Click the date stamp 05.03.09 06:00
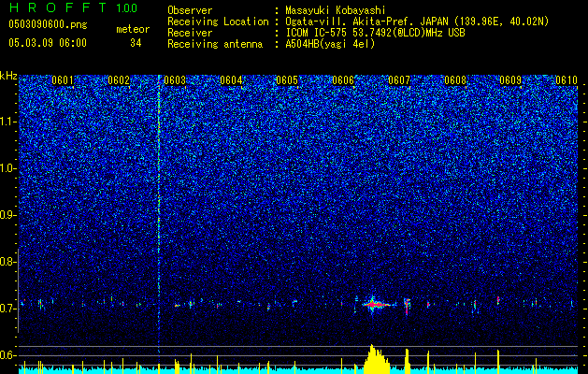Viewport: 588px width, 374px height. (x=48, y=42)
